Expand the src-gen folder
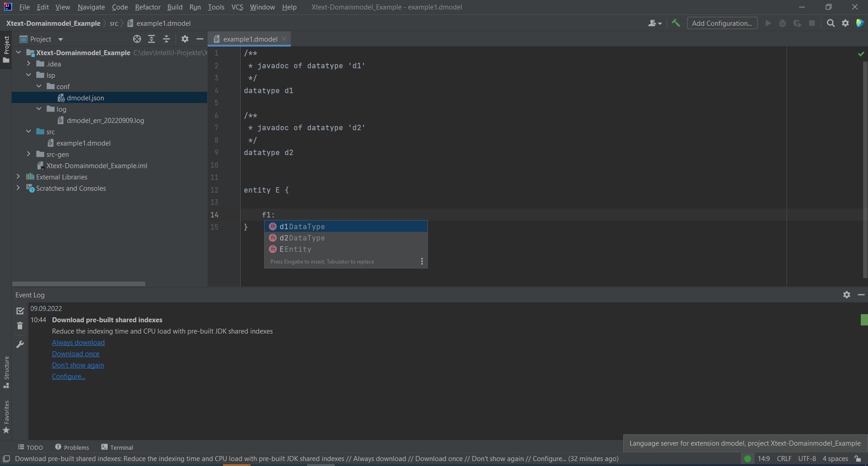868x466 pixels. tap(28, 154)
